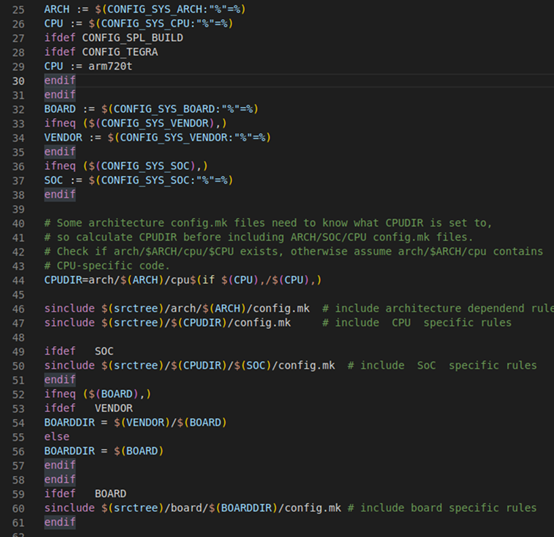
Task: Click line number 55 in the gutter
Action: tap(18, 437)
